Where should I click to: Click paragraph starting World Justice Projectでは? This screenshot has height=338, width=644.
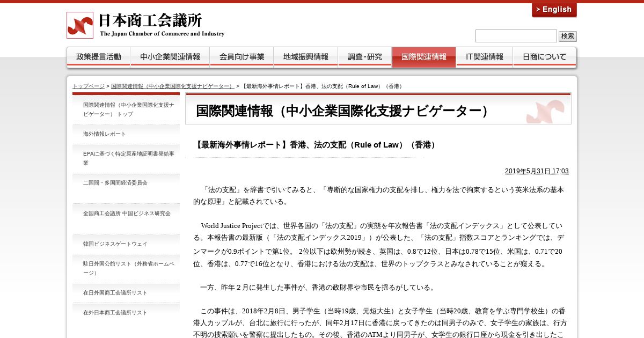click(378, 245)
